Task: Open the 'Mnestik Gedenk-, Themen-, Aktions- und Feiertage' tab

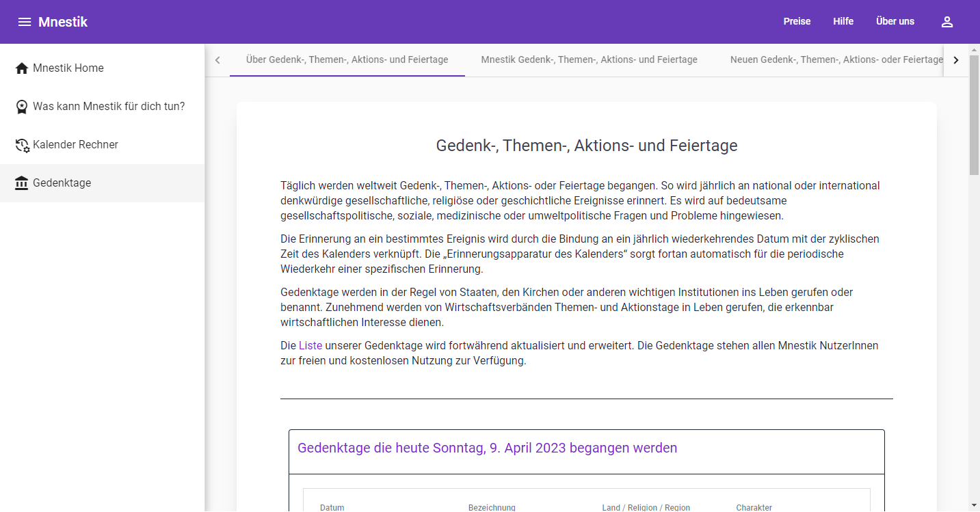Action: coord(589,60)
